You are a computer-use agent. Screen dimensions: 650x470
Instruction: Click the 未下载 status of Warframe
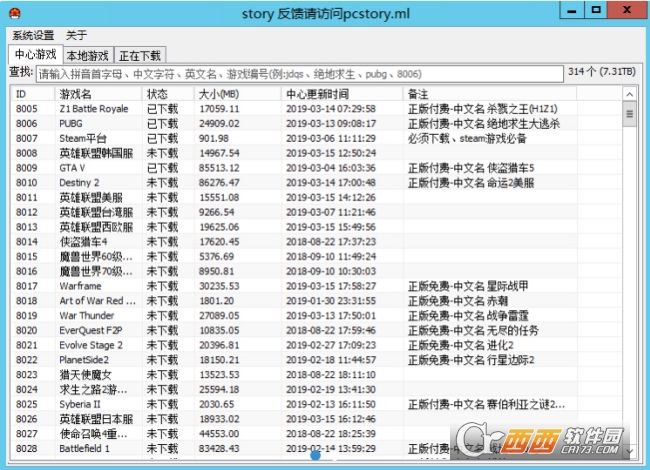(162, 286)
